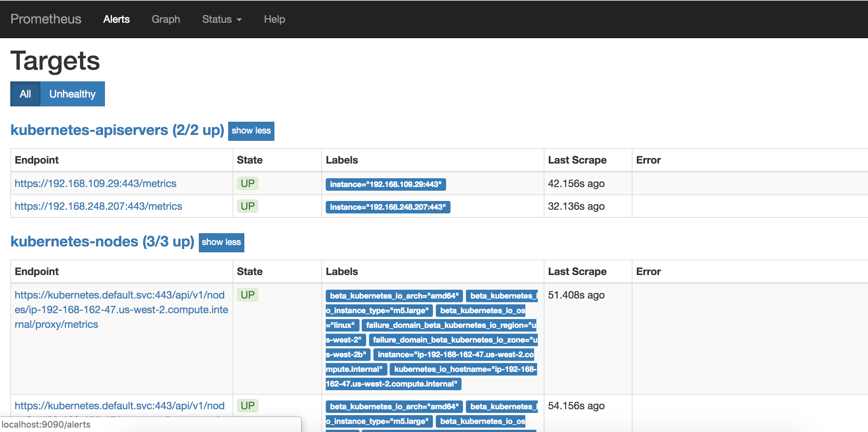Open the Alerts menu tab
Viewport: 868px width, 432px height.
(116, 19)
